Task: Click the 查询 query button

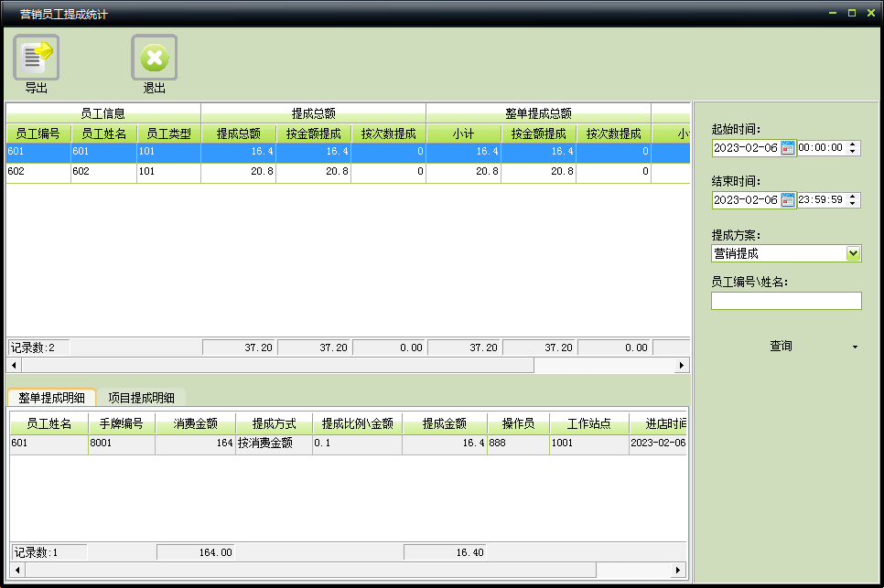Action: pos(781,346)
